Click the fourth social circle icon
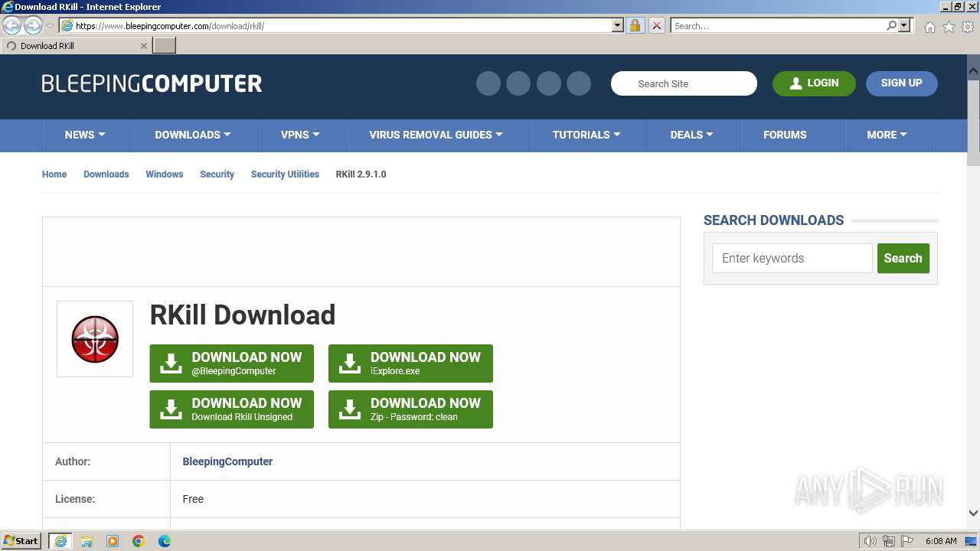The height and width of the screenshot is (551, 980). [579, 83]
